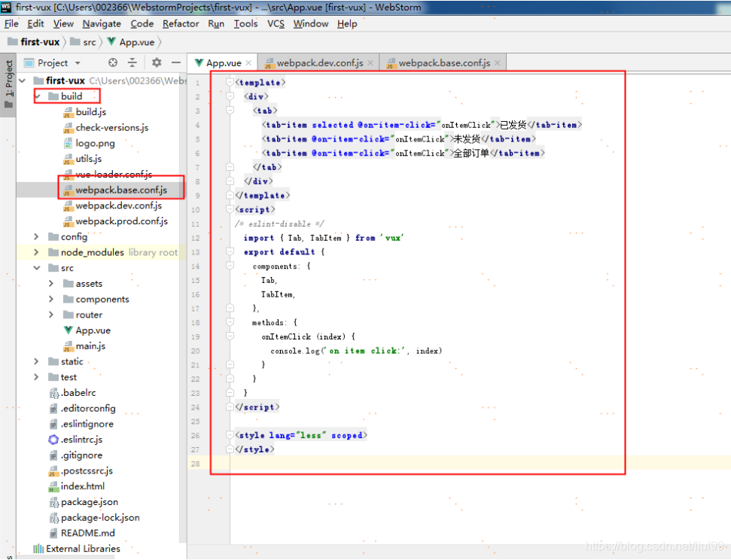Viewport: 731px width, 560px height.
Task: Collapse the build folder arrow
Action: (38, 96)
